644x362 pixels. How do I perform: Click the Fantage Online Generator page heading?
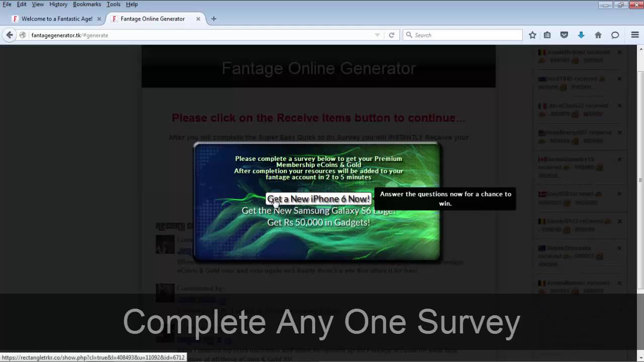pyautogui.click(x=318, y=68)
